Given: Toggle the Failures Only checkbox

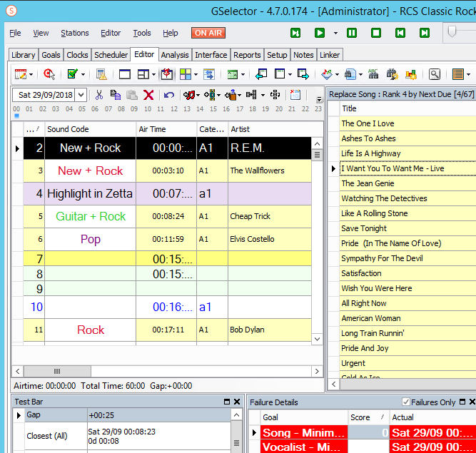Looking at the screenshot, I should [x=405, y=402].
